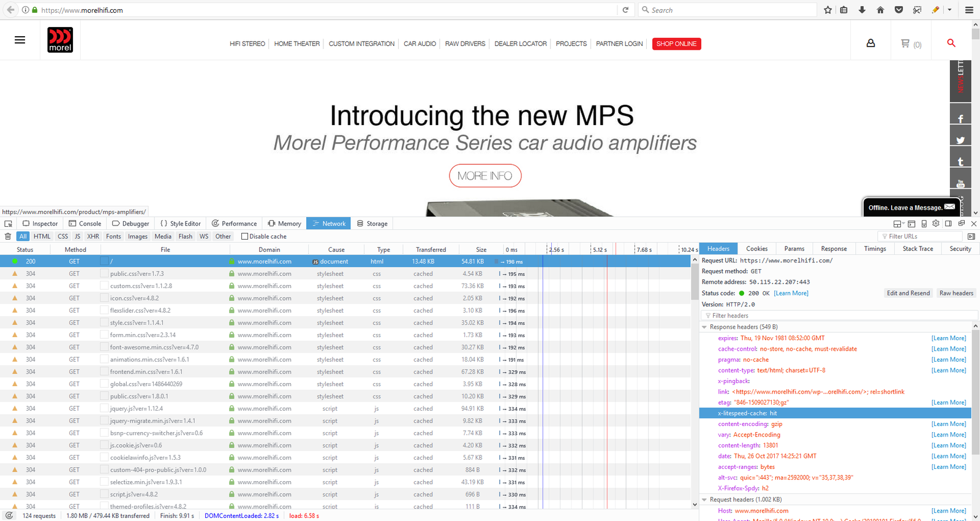This screenshot has height=521, width=980.
Task: Toggle the Images request filter
Action: coord(138,237)
